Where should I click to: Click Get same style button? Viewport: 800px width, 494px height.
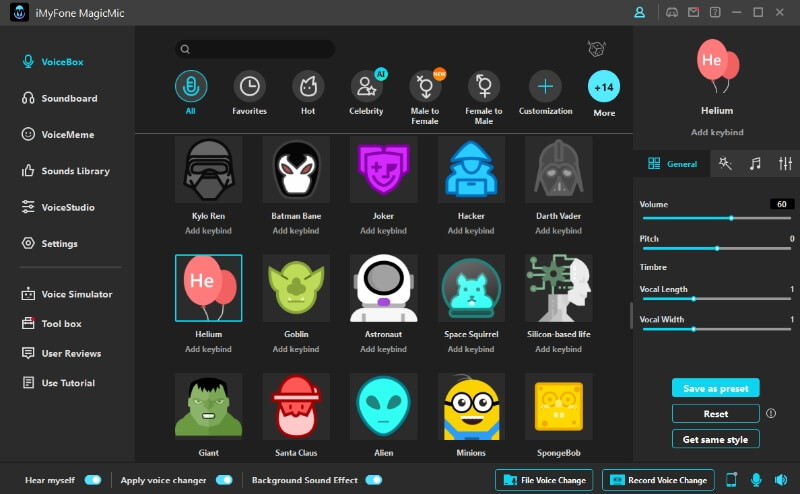coord(716,439)
